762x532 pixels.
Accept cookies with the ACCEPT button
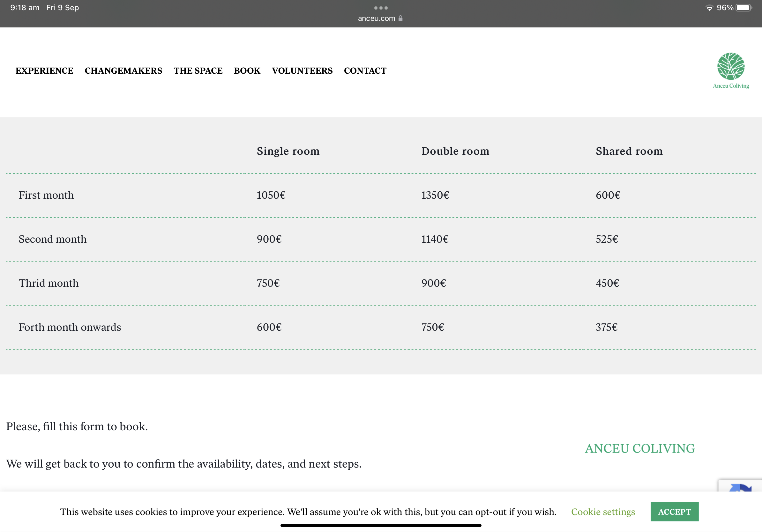tap(674, 512)
